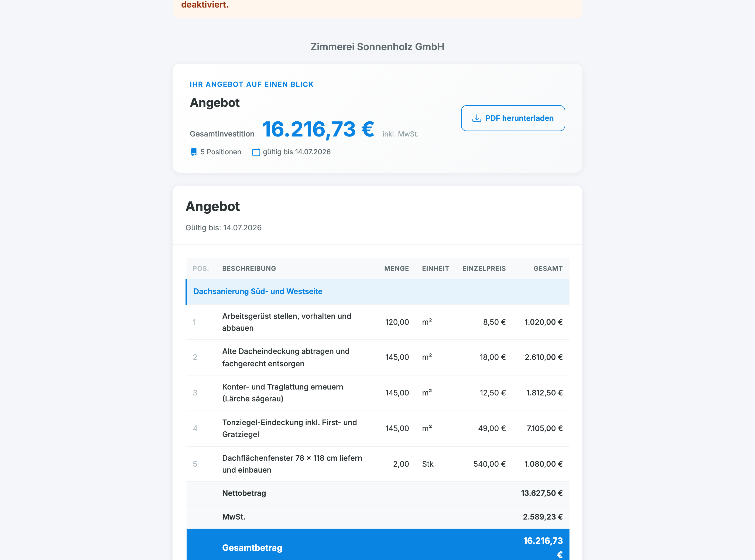Click the '5 Positionen' text
The height and width of the screenshot is (560, 755).
(x=221, y=152)
